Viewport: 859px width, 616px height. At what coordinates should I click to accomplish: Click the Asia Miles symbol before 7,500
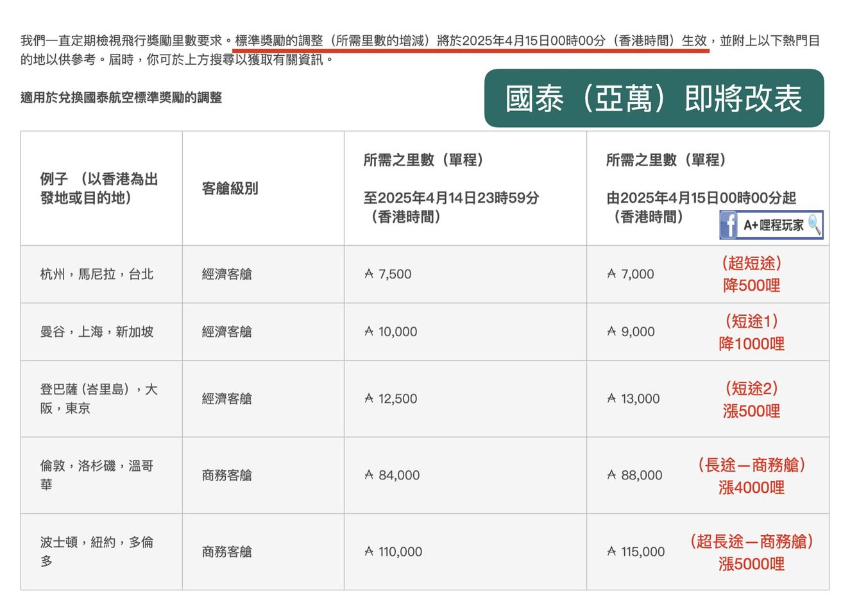[369, 274]
